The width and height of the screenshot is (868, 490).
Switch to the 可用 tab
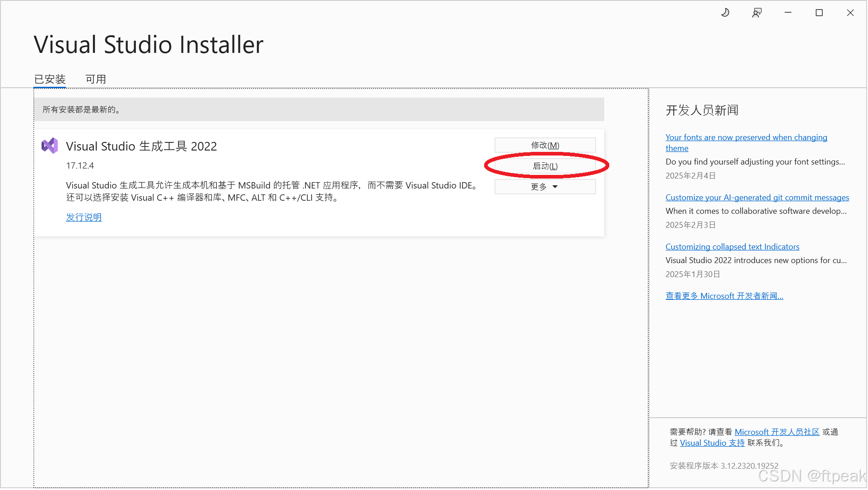(96, 80)
